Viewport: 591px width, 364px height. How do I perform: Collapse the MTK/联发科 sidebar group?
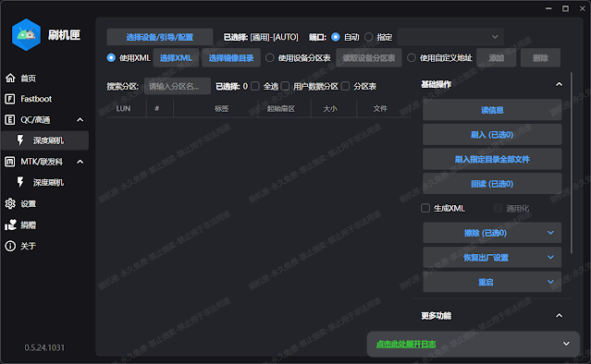(x=80, y=162)
